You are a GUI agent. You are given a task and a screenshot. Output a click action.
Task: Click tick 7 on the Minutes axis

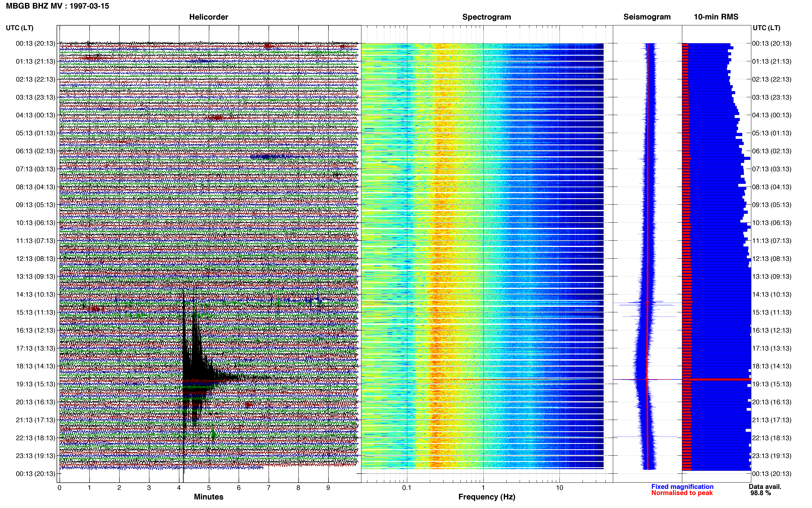269,488
